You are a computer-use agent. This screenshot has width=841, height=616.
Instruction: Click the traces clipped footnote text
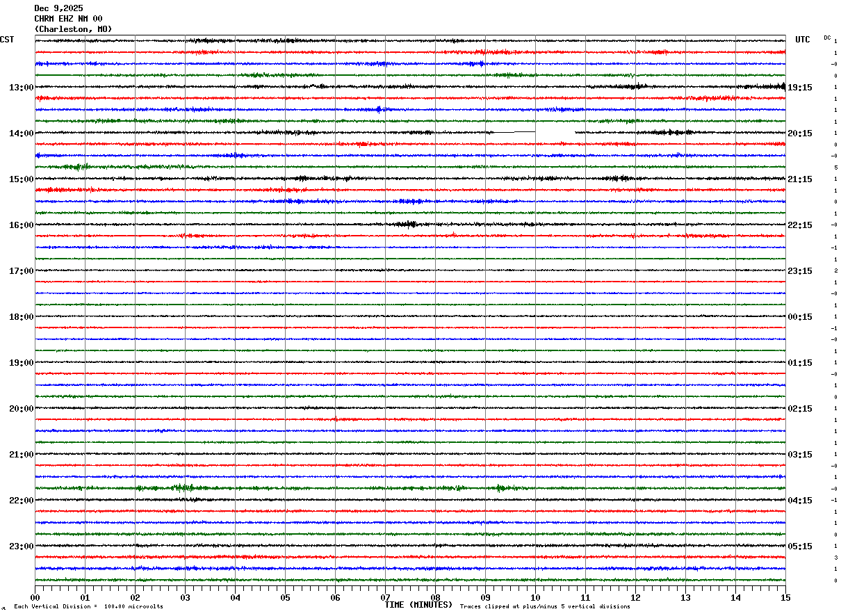click(545, 606)
